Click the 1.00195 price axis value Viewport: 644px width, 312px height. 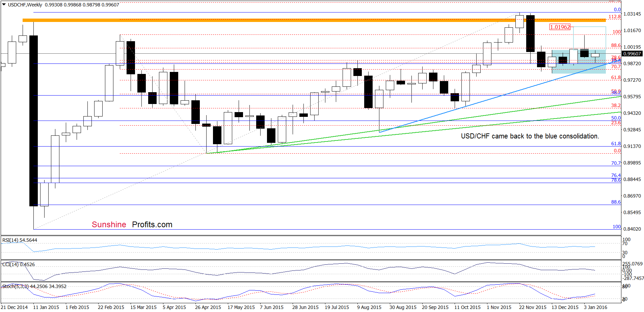coord(632,47)
